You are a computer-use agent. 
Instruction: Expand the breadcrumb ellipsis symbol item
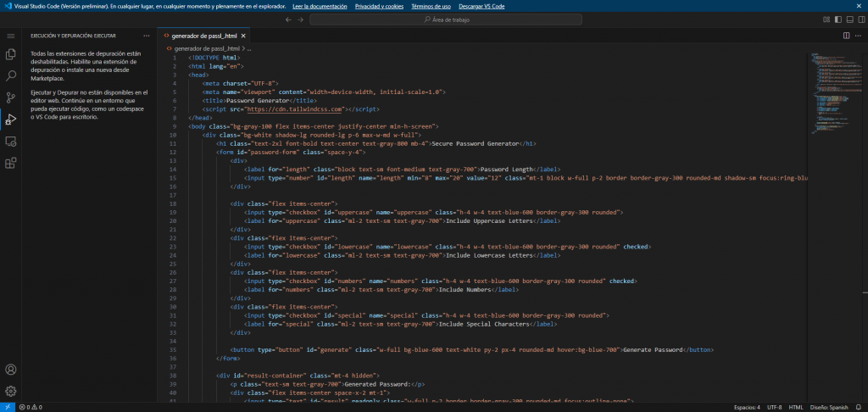[x=249, y=48]
